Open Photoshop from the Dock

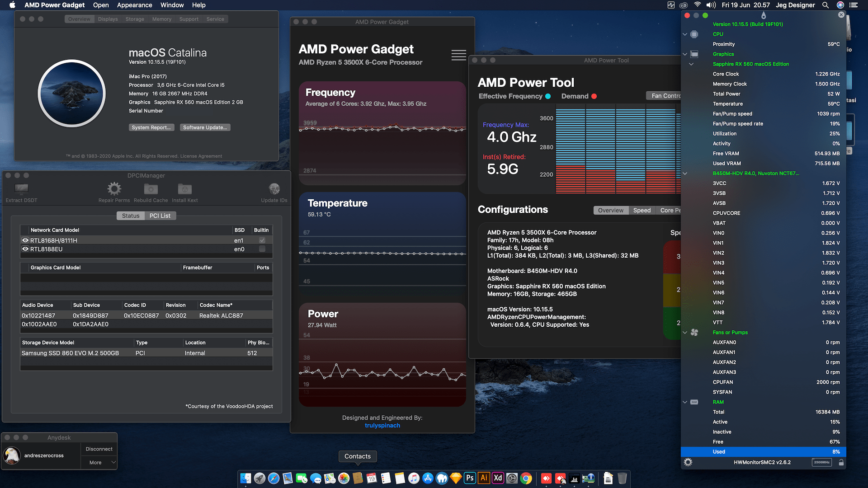click(x=470, y=478)
